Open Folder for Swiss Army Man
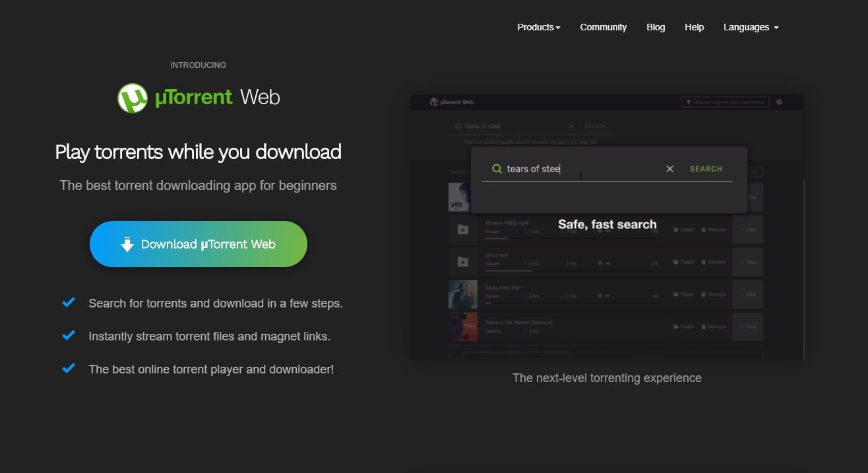The width and height of the screenshot is (868, 473). pyautogui.click(x=683, y=294)
